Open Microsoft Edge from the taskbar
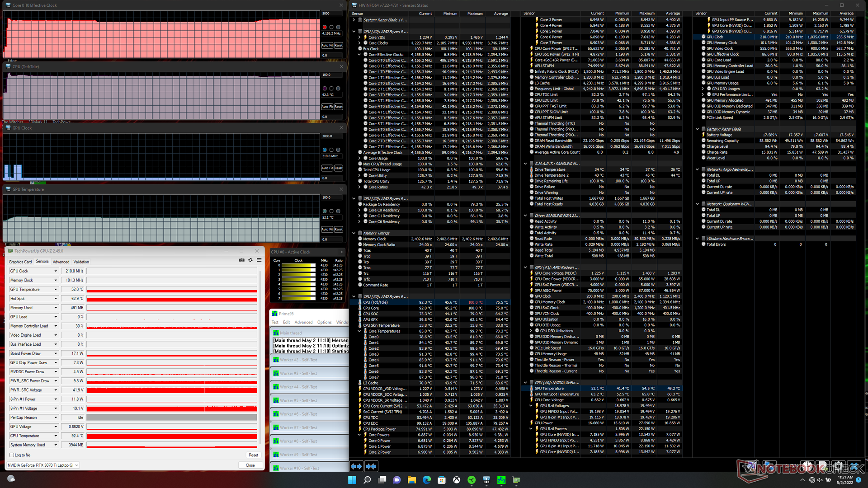The image size is (868, 488). [x=426, y=480]
